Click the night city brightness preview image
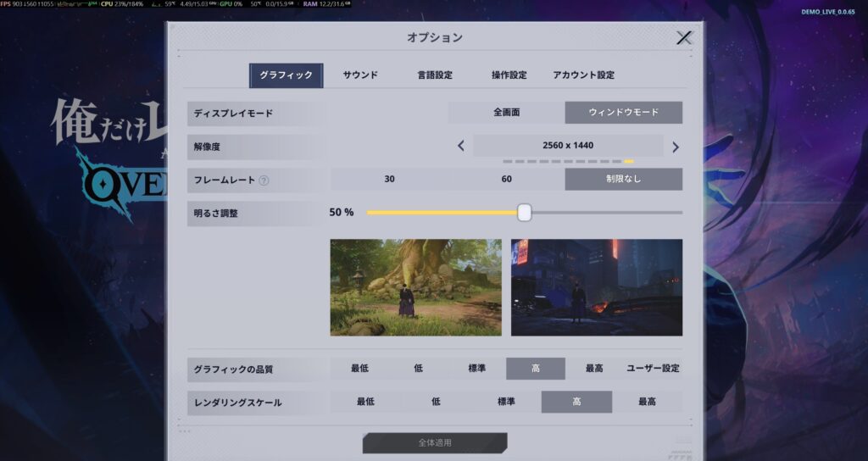 coord(597,287)
